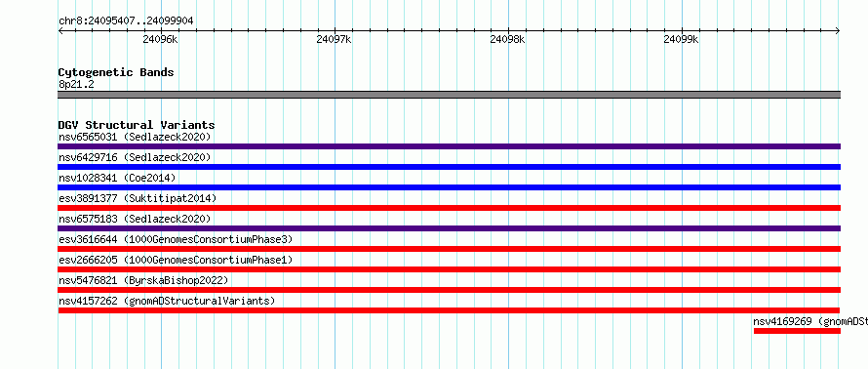The height and width of the screenshot is (369, 868).
Task: Click the blue bar for nsv6429716
Action: [449, 167]
